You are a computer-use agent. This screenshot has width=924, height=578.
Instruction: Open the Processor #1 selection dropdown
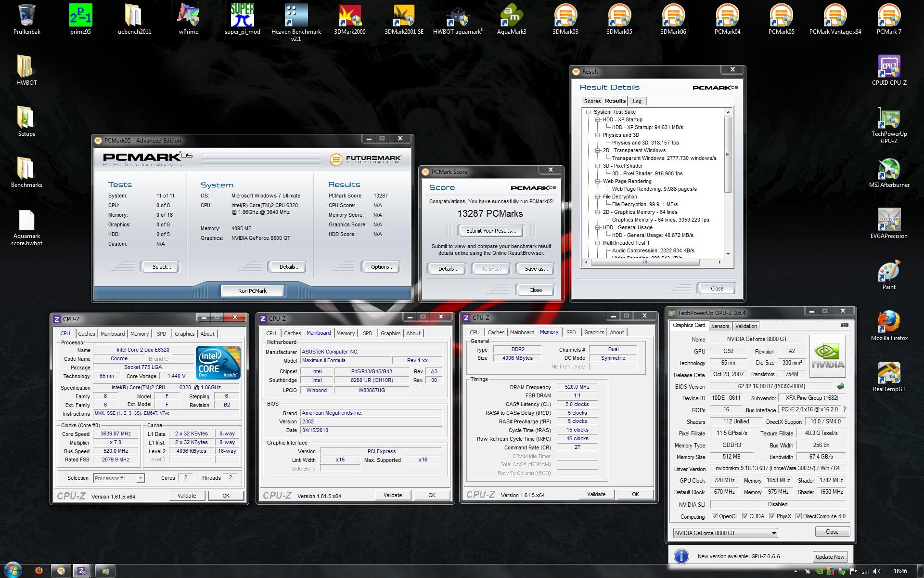[119, 478]
